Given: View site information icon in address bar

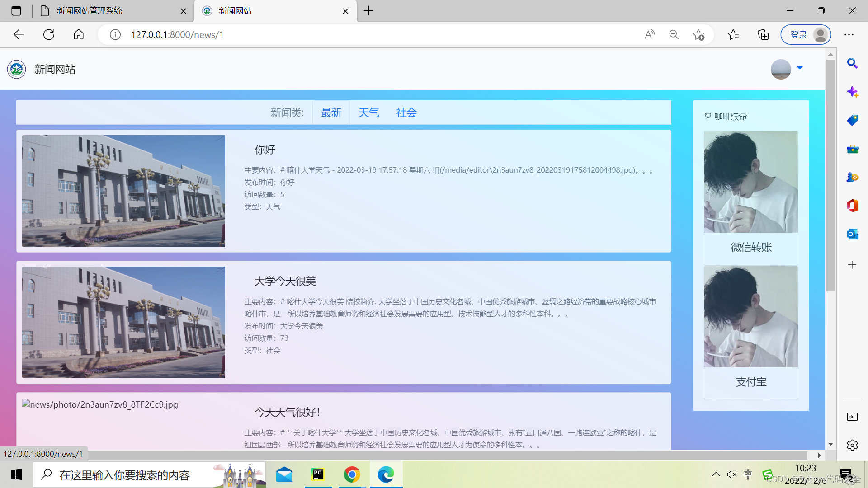Looking at the screenshot, I should 115,35.
